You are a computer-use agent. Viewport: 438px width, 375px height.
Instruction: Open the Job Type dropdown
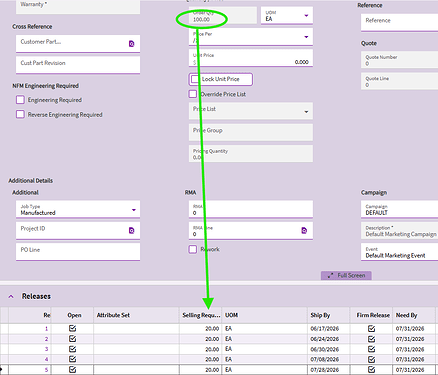[x=134, y=210]
